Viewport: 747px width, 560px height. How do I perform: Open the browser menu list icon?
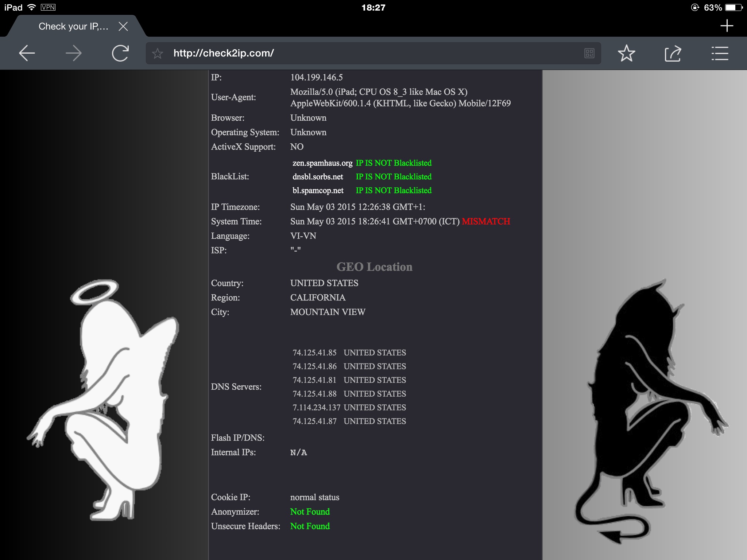pos(720,53)
